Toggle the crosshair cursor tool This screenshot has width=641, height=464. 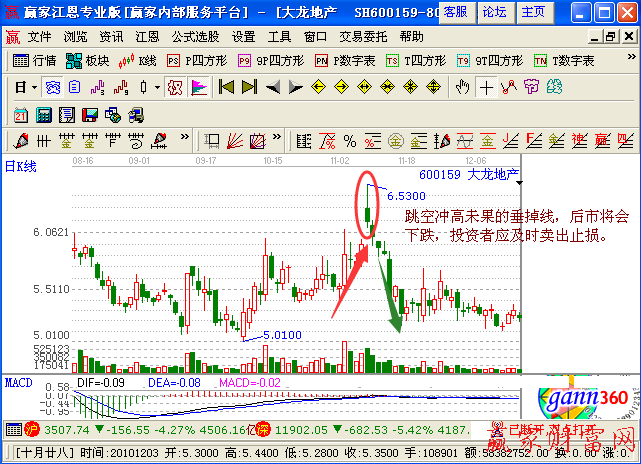486,87
